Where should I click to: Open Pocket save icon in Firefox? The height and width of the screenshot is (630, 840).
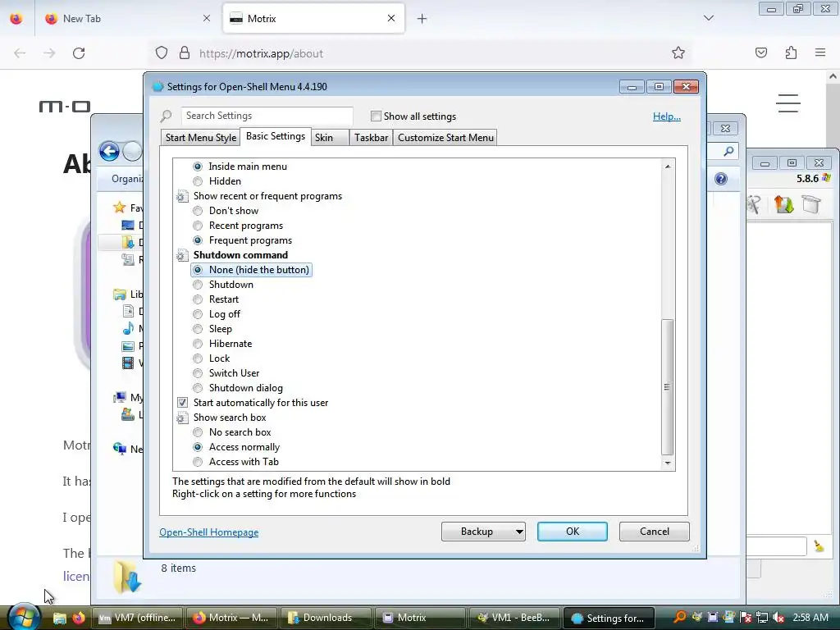761,53
